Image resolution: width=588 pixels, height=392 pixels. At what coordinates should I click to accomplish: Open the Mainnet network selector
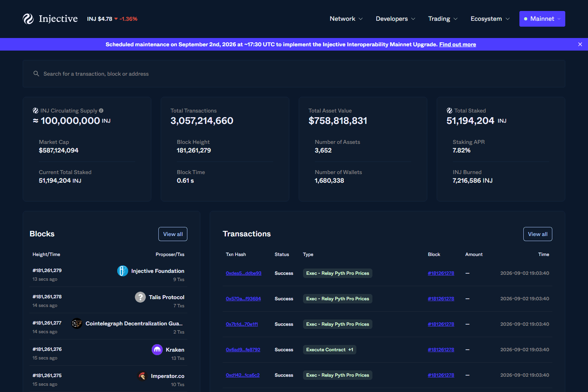pos(542,19)
